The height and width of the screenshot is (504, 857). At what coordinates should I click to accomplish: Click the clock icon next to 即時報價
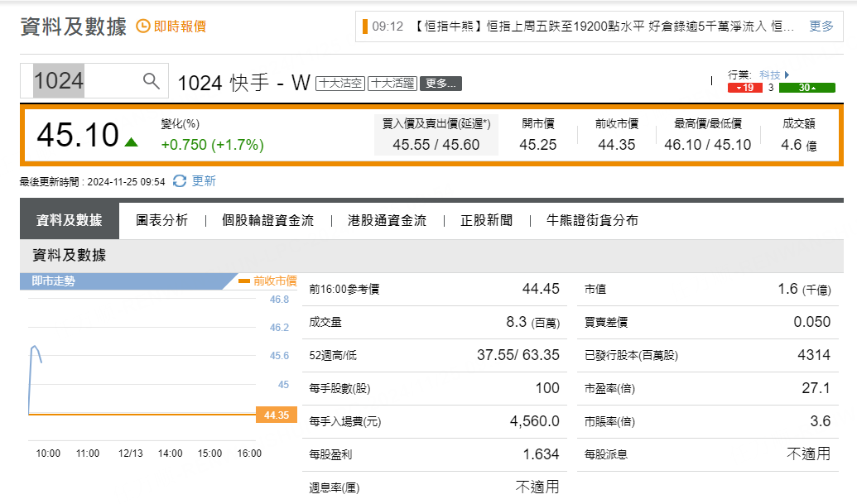142,26
